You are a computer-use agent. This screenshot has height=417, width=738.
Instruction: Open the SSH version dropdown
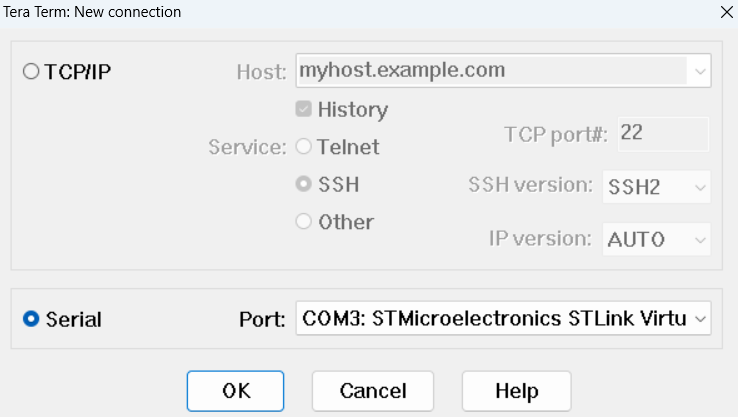657,186
